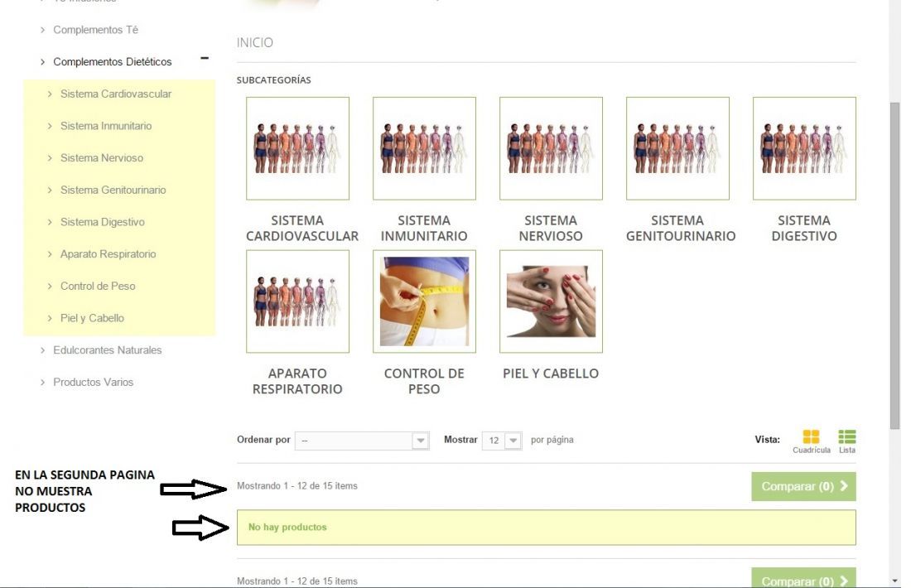The width and height of the screenshot is (911, 588).
Task: Open SISTEMA NERVIOSO title link under image
Action: click(x=551, y=228)
